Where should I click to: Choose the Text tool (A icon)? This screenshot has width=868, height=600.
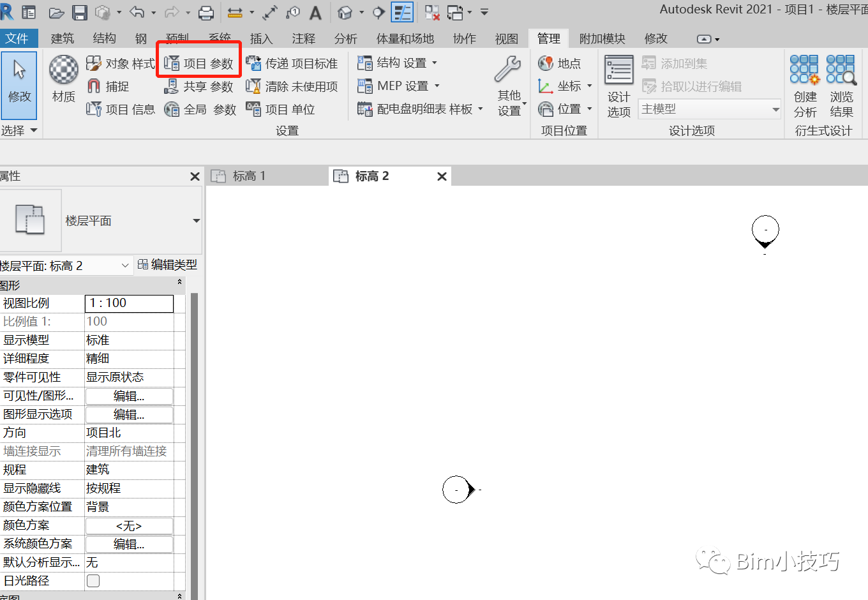pyautogui.click(x=315, y=12)
